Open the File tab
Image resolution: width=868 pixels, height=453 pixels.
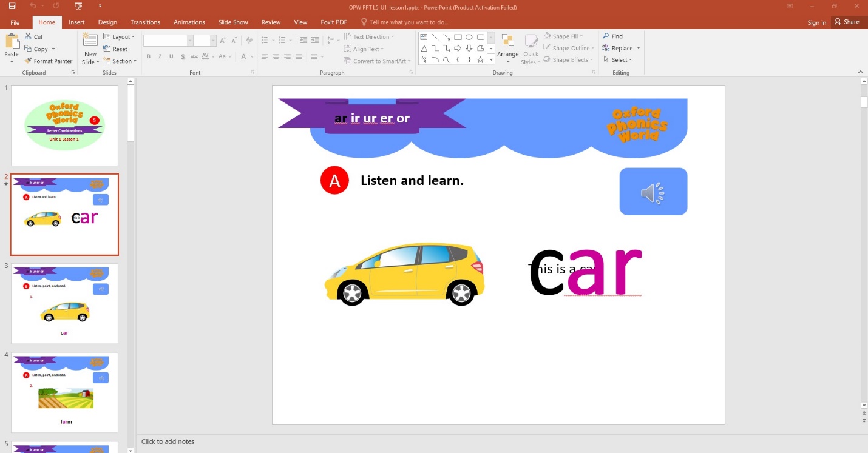coord(15,22)
